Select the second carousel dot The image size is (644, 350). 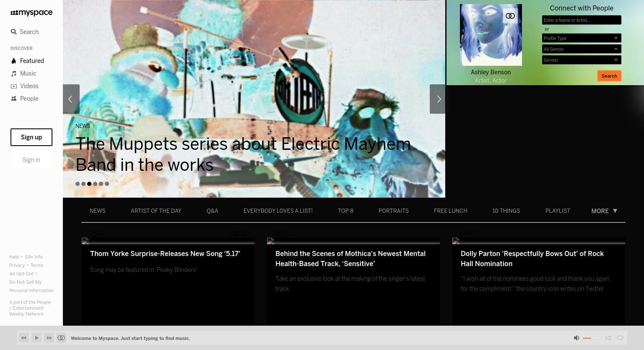tap(83, 184)
